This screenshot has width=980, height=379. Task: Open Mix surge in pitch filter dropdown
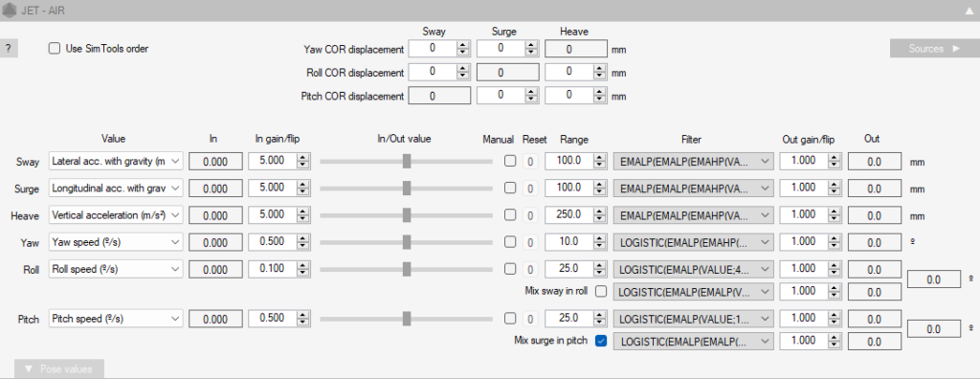coord(693,341)
